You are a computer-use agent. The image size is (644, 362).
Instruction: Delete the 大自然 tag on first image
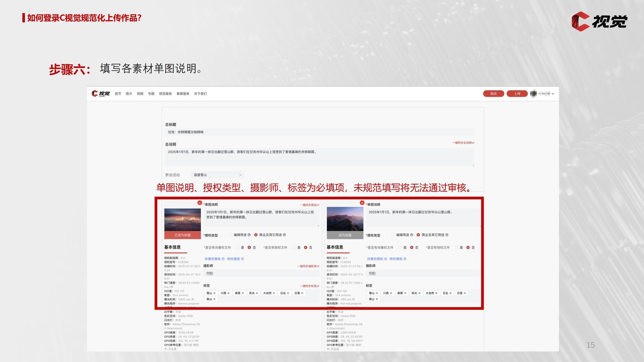pos(274,293)
